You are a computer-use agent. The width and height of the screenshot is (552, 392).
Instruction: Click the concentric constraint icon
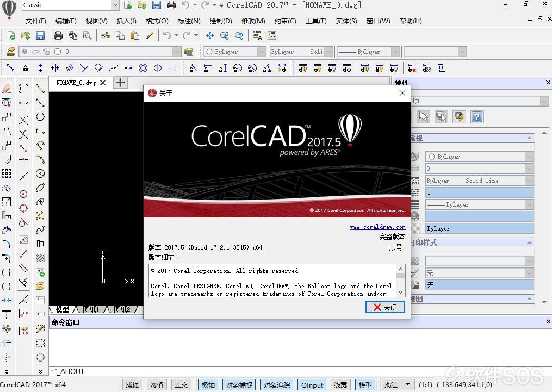(x=143, y=68)
